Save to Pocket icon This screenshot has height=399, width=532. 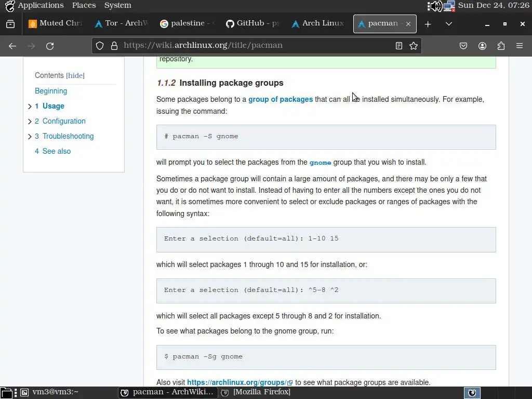click(x=463, y=46)
